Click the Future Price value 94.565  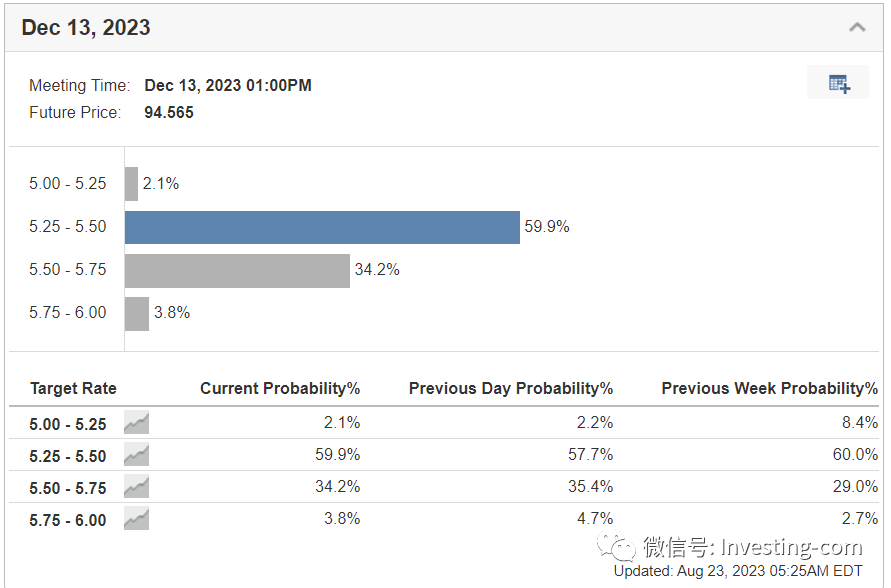pos(169,112)
